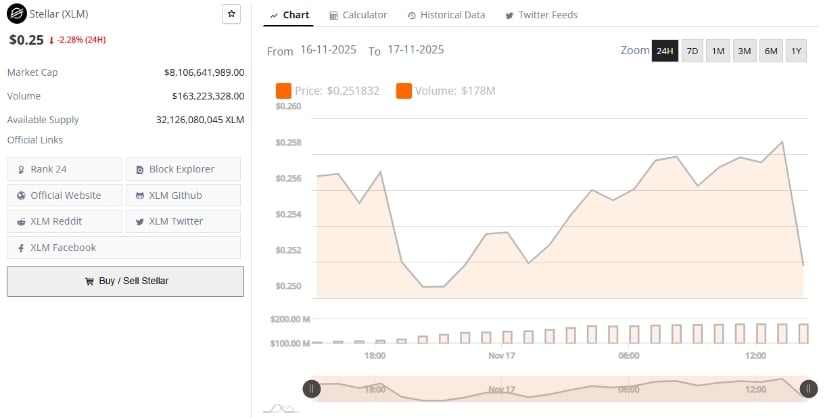Open the Block Explorer link
This screenshot has width=825, height=418.
(x=182, y=169)
